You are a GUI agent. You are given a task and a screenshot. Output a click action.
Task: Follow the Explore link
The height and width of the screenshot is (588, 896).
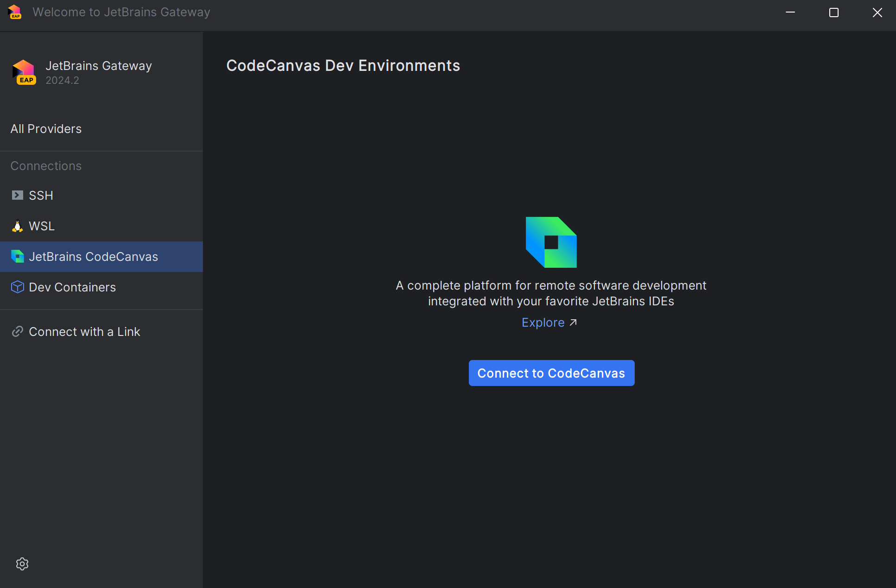click(x=543, y=322)
